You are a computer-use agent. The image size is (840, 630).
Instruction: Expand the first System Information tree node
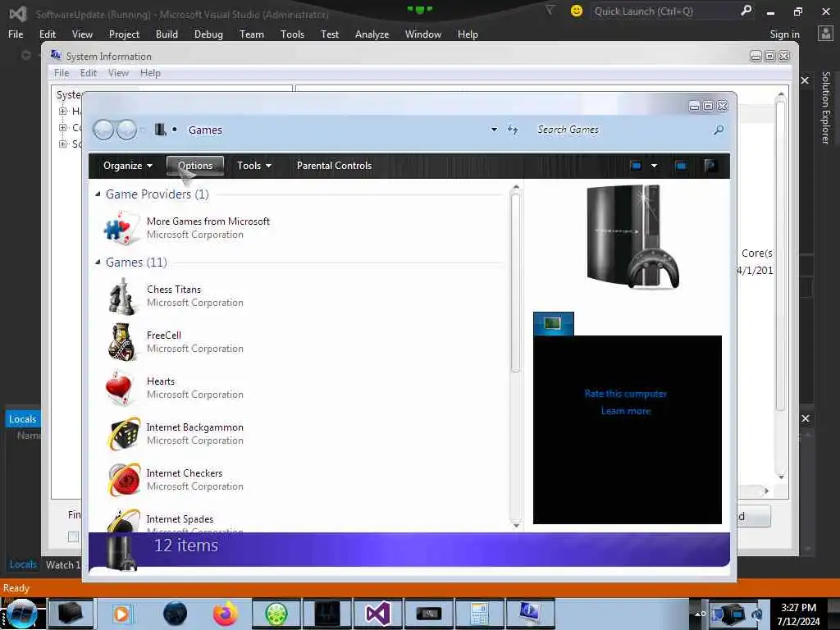pyautogui.click(x=62, y=111)
